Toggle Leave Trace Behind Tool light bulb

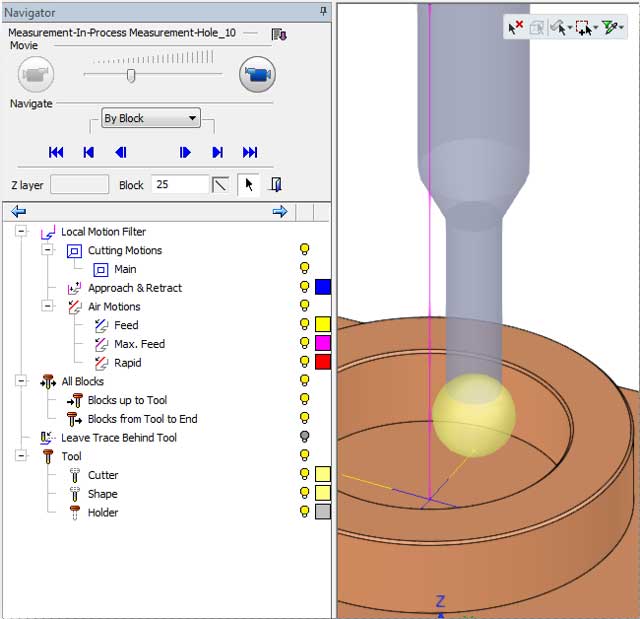coord(304,437)
